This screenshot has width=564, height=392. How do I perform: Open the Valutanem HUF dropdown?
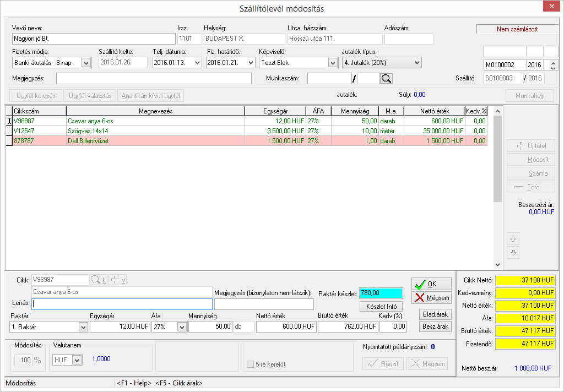coord(77,360)
